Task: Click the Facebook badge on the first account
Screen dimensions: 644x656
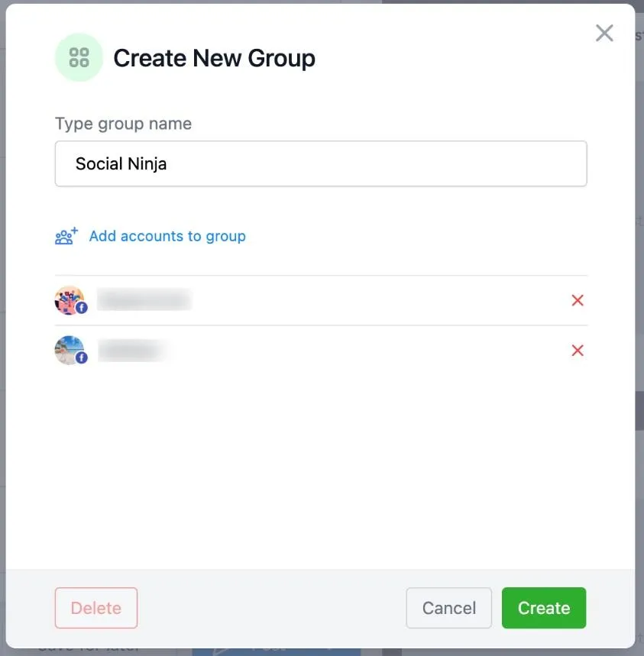Action: click(x=82, y=308)
